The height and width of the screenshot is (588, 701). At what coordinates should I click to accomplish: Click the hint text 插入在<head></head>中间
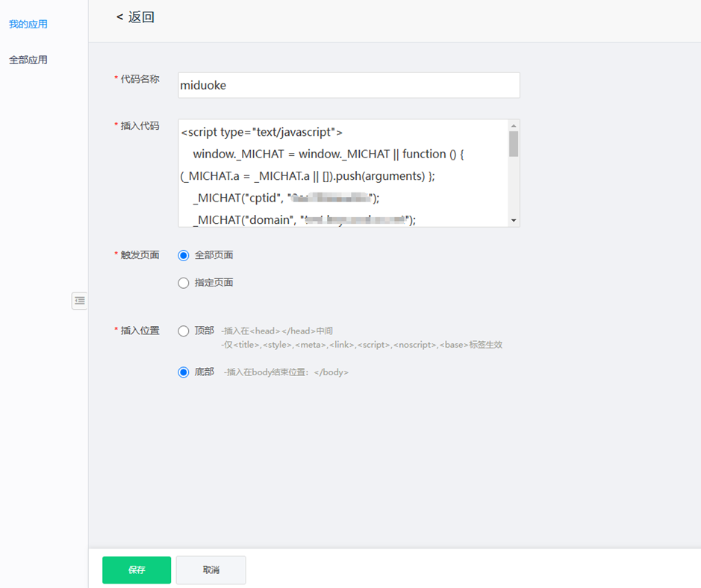pyautogui.click(x=277, y=331)
